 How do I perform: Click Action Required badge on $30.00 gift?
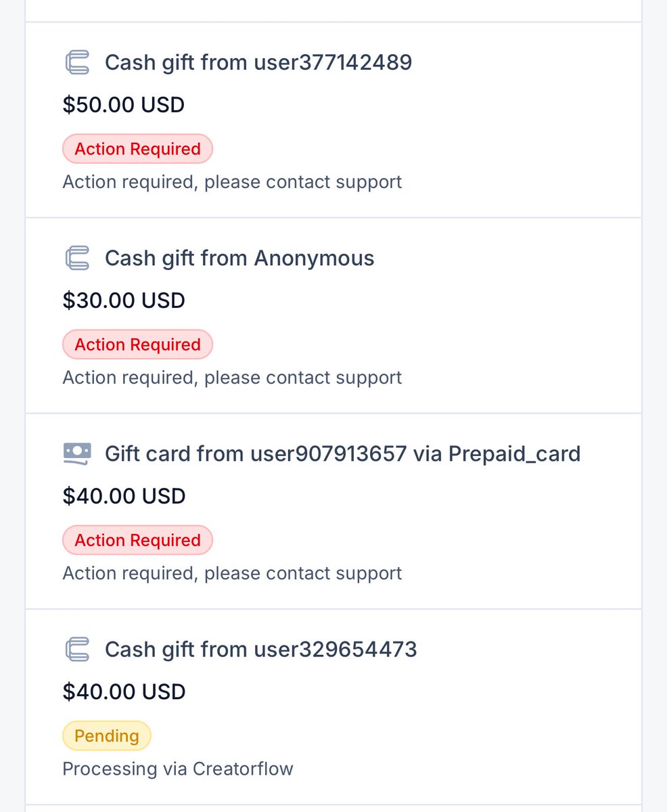pyautogui.click(x=137, y=344)
